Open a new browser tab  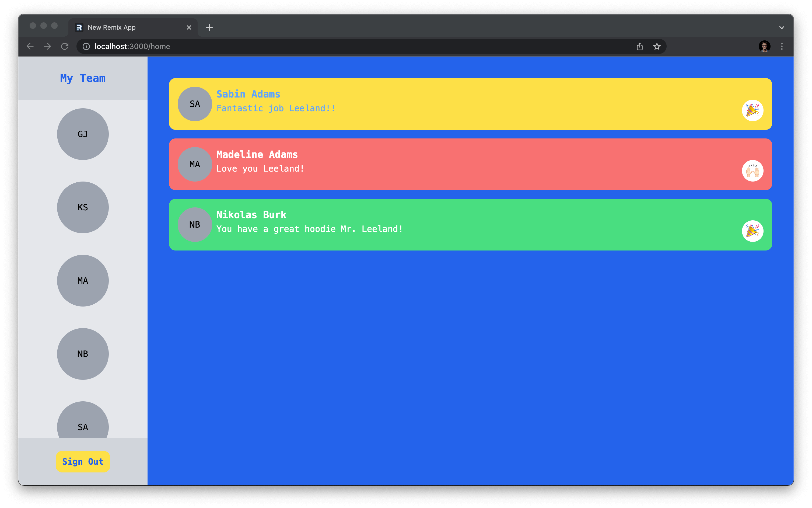click(x=209, y=27)
